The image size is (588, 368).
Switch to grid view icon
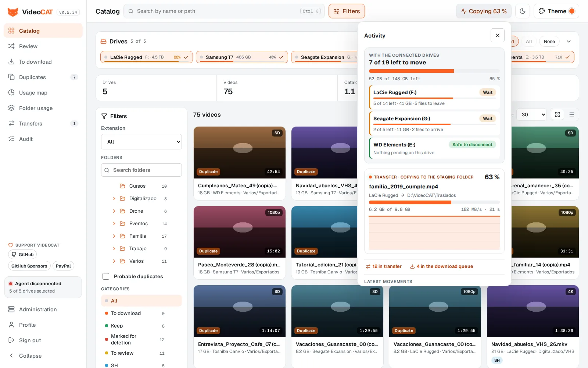point(557,114)
